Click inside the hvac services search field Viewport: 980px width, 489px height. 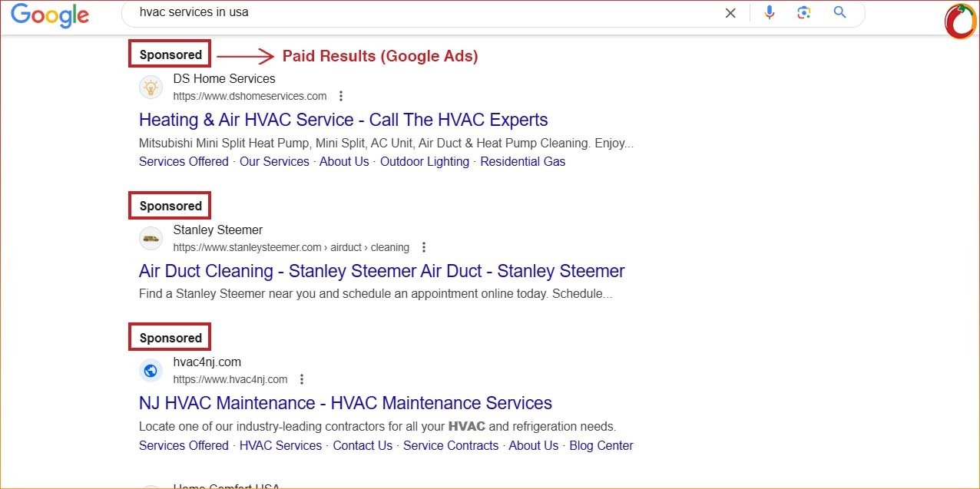point(422,12)
